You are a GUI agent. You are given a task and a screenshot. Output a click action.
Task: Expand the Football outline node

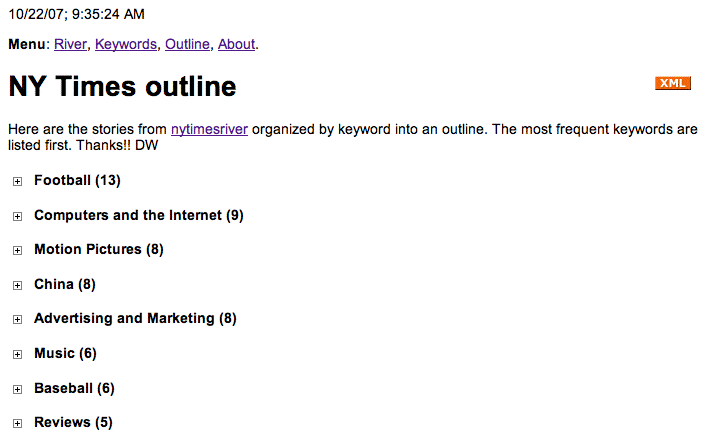(17, 182)
